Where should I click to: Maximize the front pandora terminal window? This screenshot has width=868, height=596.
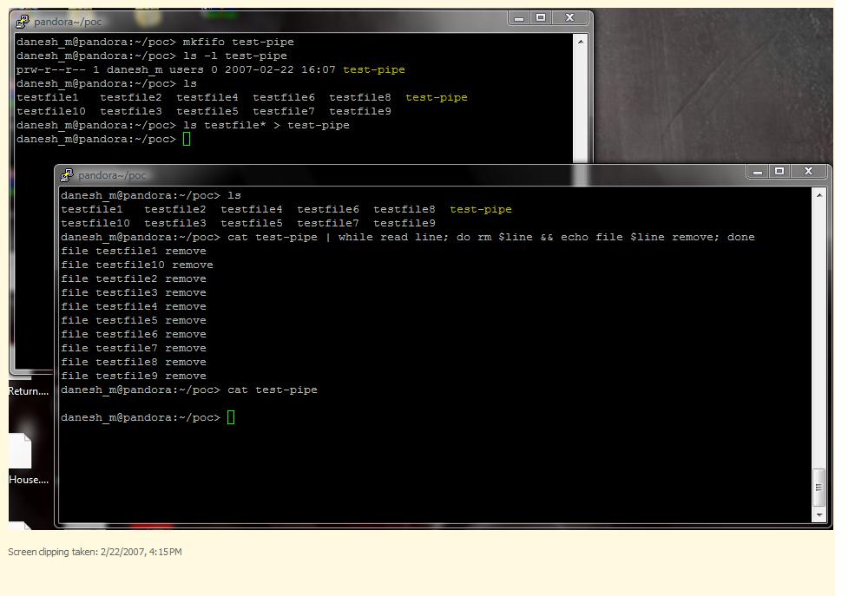[x=779, y=172]
